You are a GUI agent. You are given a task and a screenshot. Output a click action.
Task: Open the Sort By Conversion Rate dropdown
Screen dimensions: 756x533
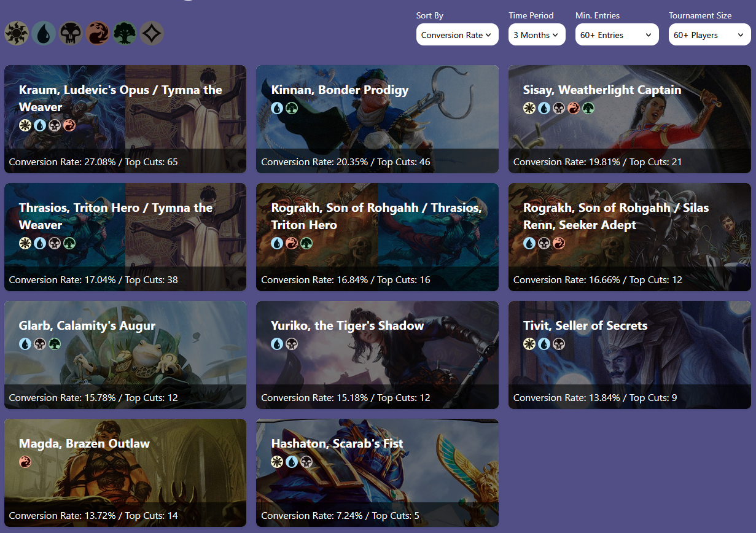457,35
